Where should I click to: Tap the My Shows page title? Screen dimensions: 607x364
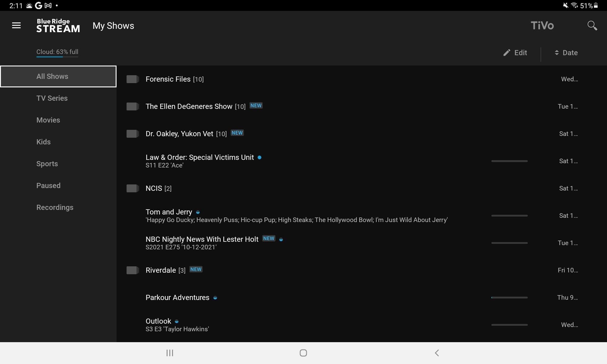tap(113, 26)
